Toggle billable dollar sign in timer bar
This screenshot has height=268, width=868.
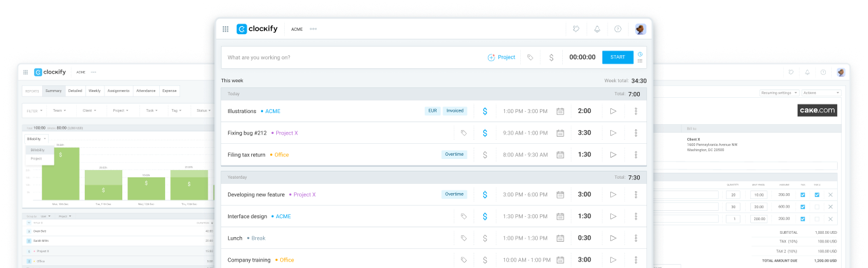click(x=551, y=57)
